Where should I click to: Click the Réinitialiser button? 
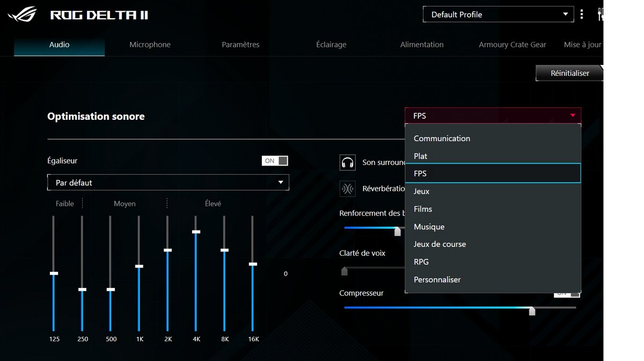coord(569,73)
